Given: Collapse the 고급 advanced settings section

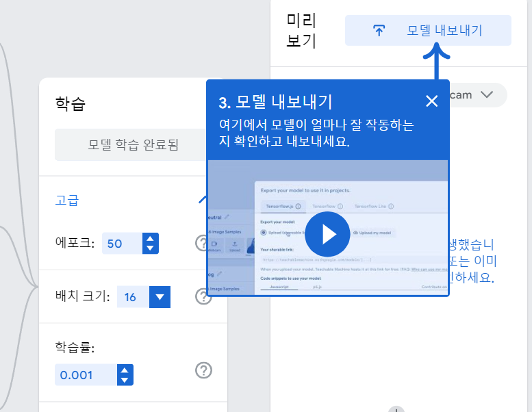Looking at the screenshot, I should (x=203, y=200).
